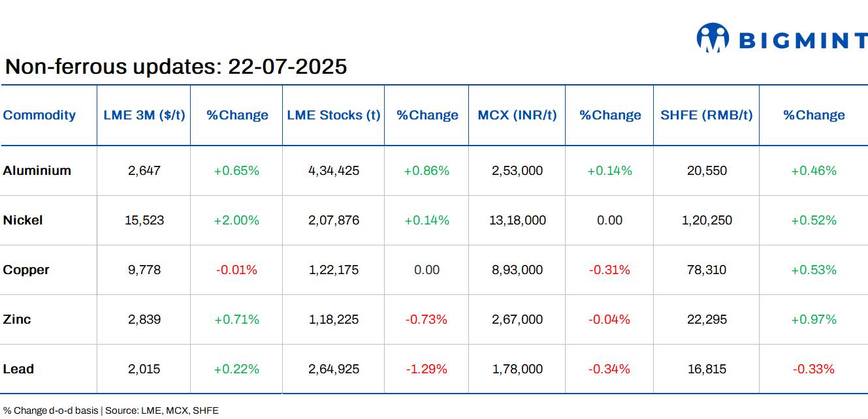Select the MCX (INR/t) column header
Viewport: 868px width, 419px height.
[x=517, y=115]
